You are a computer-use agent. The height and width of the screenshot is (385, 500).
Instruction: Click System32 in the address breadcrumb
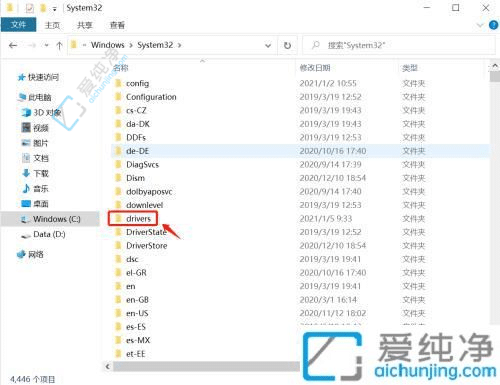click(x=155, y=45)
